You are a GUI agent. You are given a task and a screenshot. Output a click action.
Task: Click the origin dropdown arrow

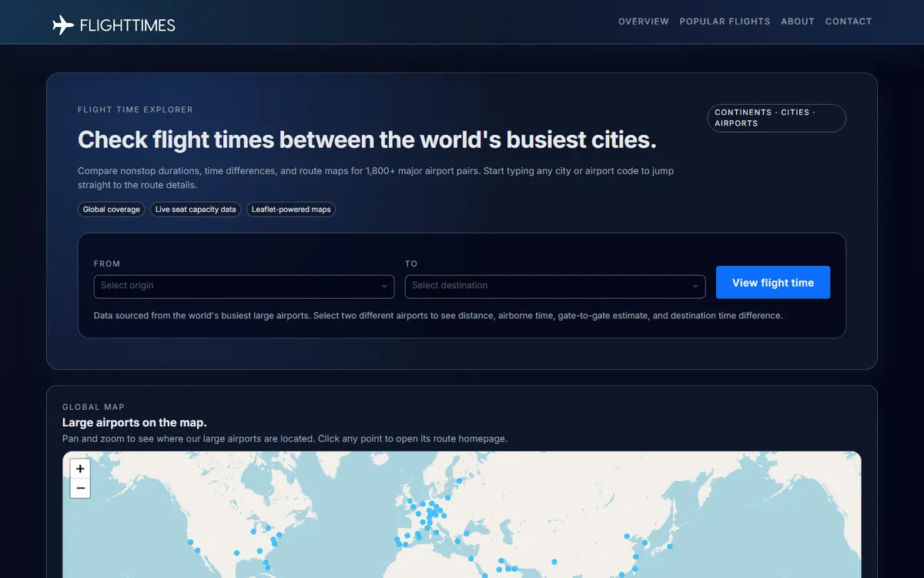click(384, 287)
